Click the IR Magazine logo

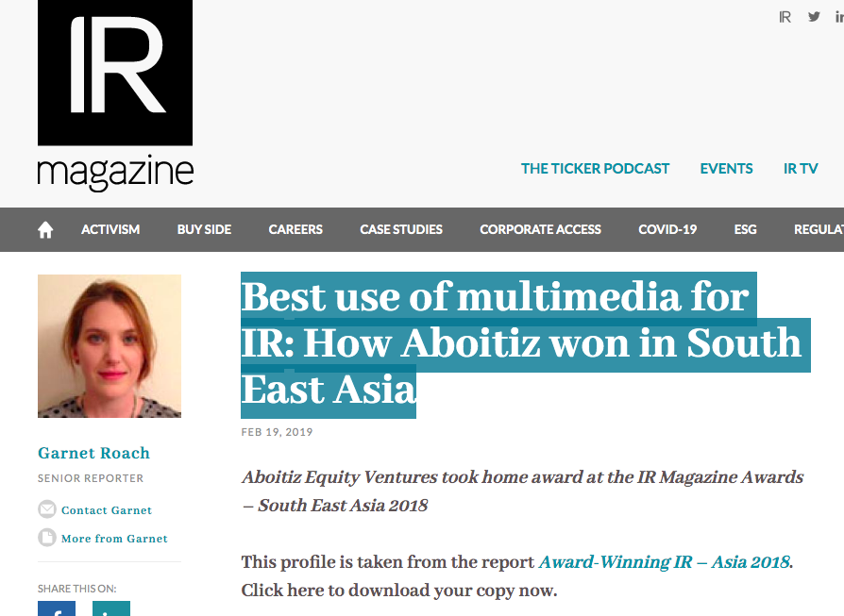click(115, 95)
